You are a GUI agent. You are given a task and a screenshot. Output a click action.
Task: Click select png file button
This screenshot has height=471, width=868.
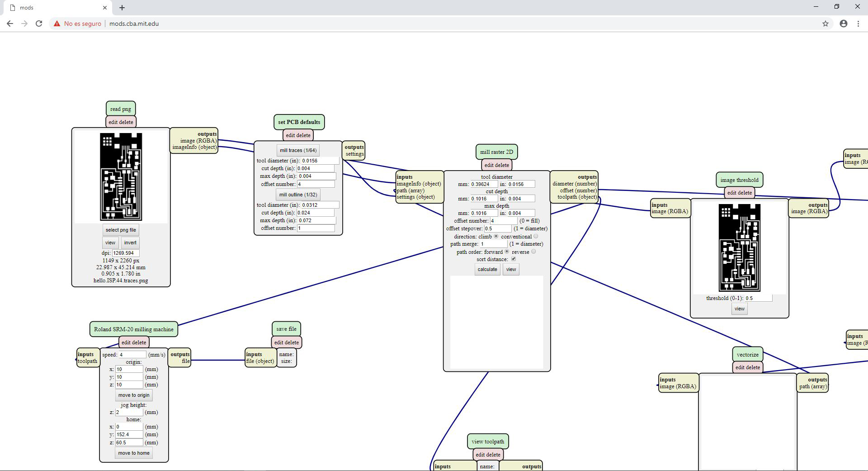tap(121, 230)
